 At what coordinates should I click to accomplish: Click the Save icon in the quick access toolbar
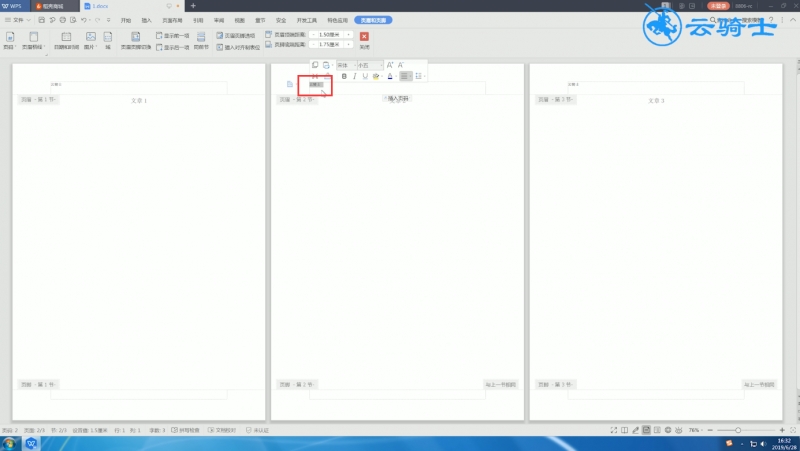coord(41,20)
